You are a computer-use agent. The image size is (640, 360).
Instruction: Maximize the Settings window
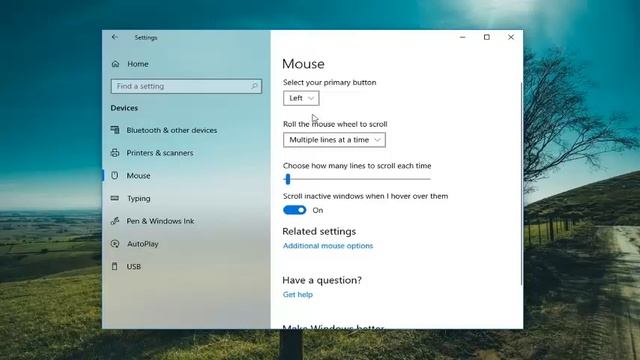pos(487,37)
